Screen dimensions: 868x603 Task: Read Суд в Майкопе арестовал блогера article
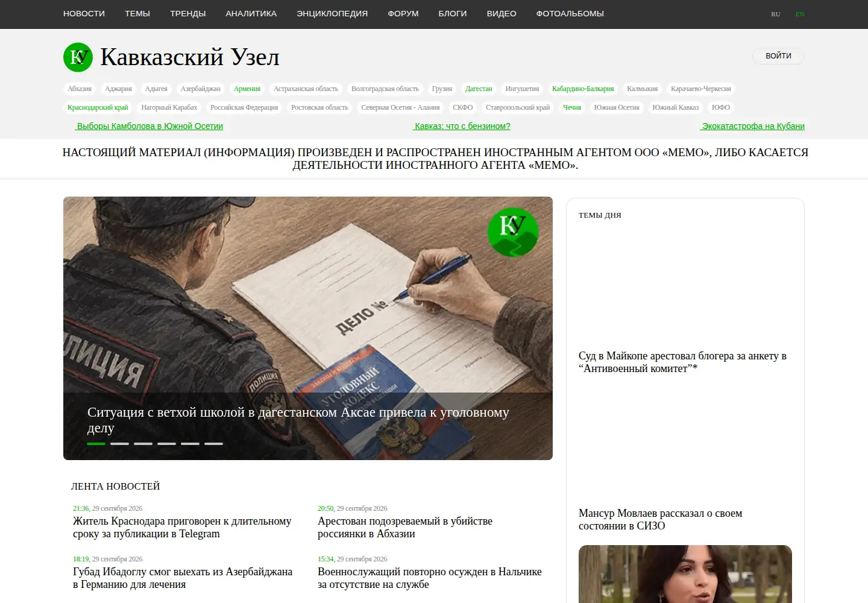[682, 362]
